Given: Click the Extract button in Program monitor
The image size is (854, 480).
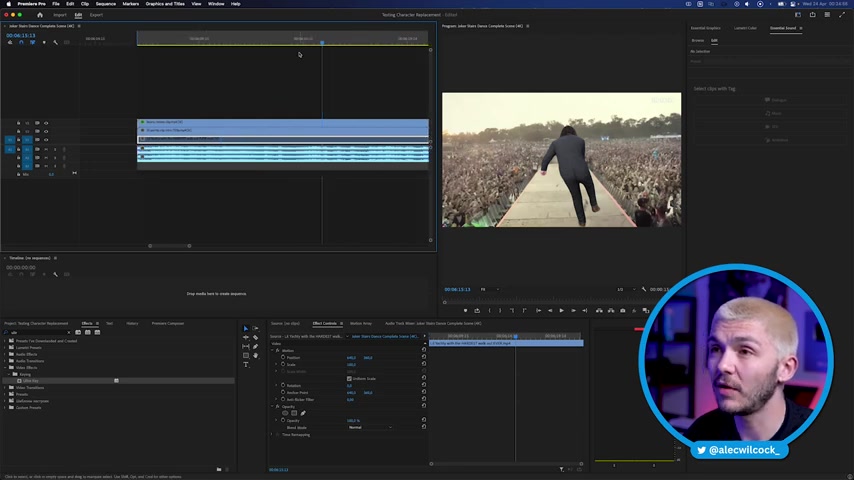Looking at the screenshot, I should [x=611, y=311].
